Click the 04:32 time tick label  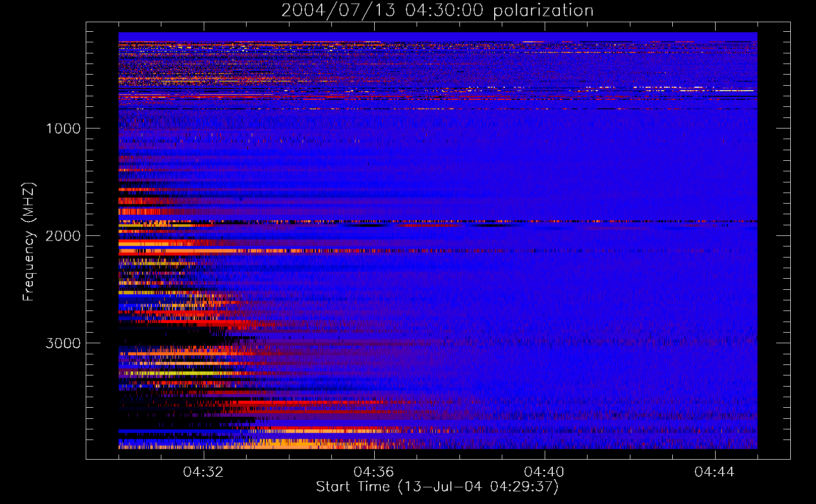(204, 472)
